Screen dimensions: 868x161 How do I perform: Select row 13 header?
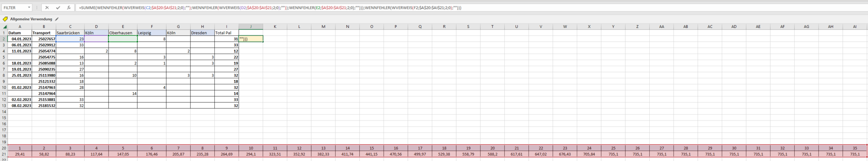click(x=4, y=106)
